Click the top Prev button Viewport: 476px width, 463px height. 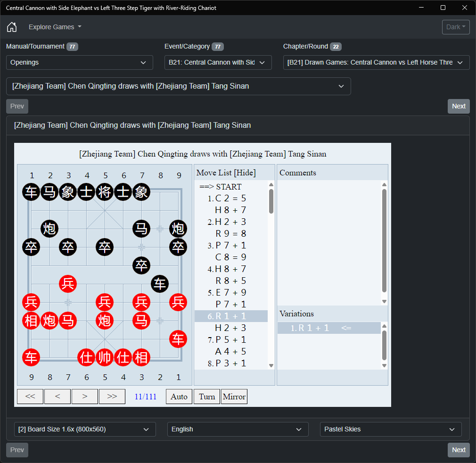(17, 106)
